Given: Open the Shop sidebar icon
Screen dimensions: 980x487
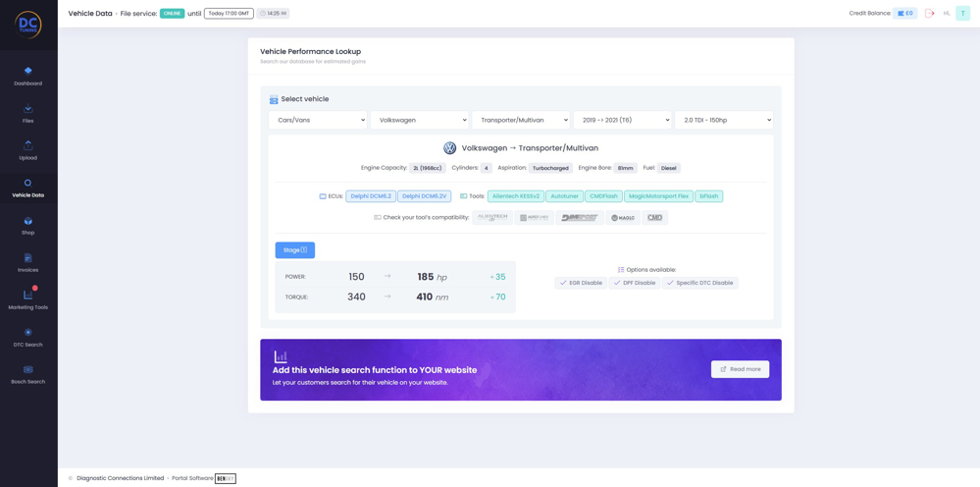Looking at the screenshot, I should point(27,222).
